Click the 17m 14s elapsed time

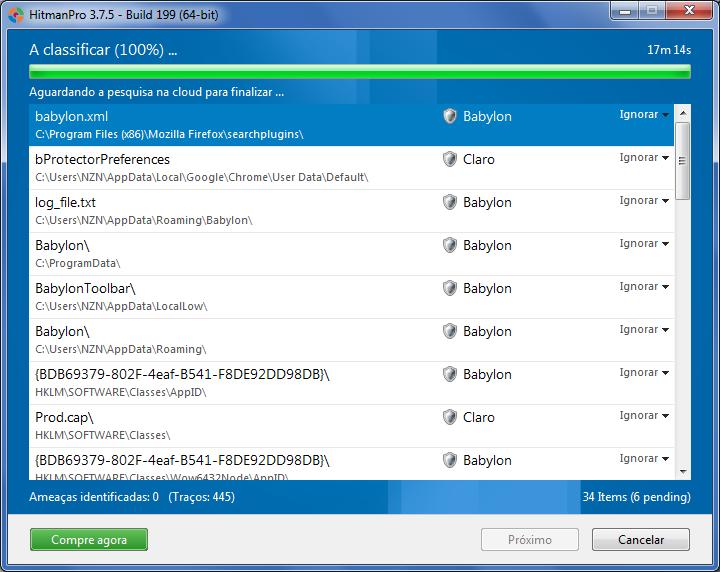coord(669,50)
